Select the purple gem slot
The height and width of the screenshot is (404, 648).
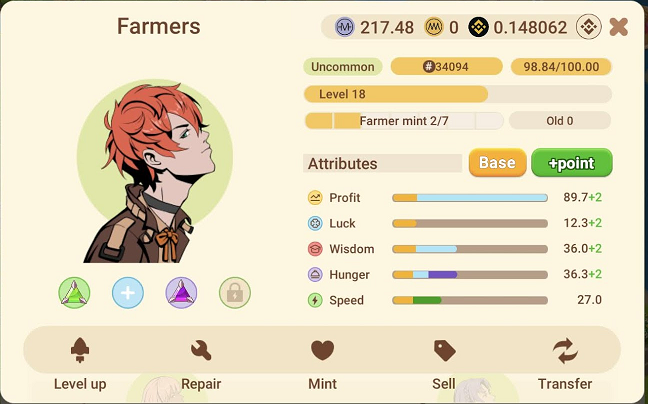point(181,293)
